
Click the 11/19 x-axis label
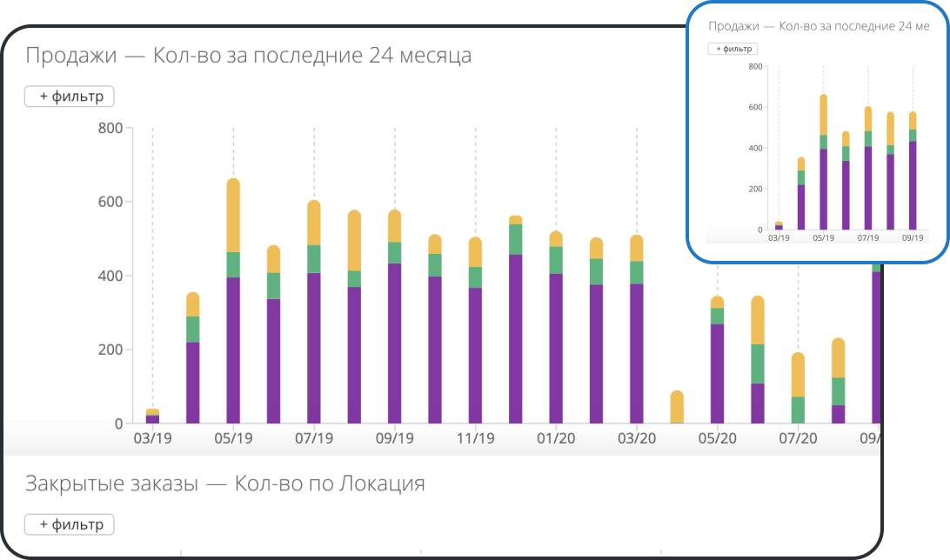[x=475, y=439]
